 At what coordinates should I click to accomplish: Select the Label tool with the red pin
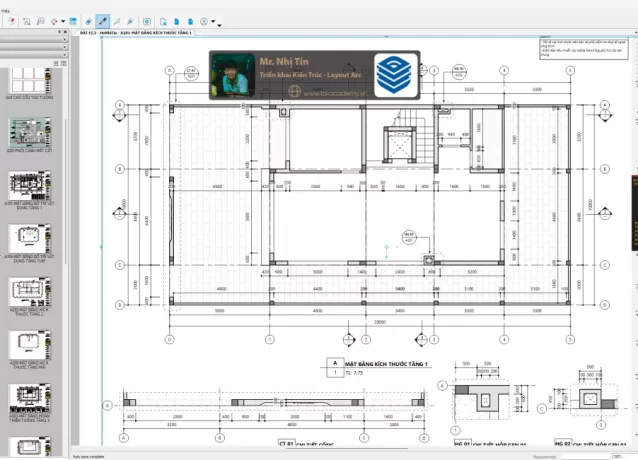coord(11,21)
